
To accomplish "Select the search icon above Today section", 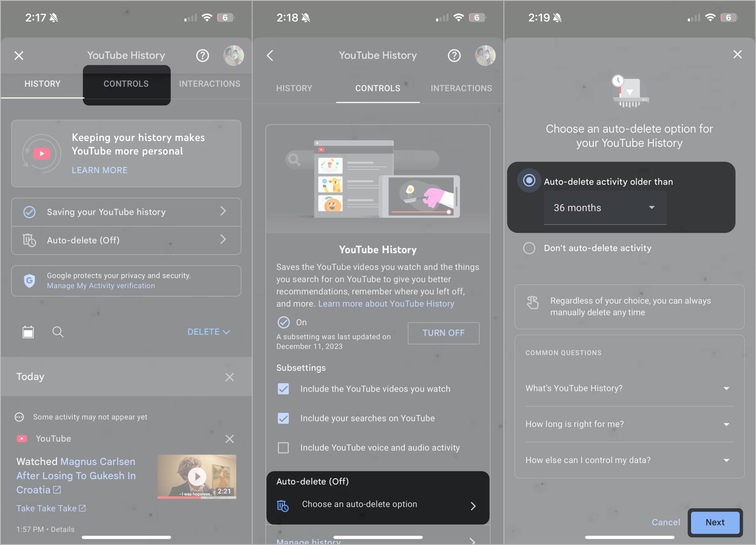I will [58, 332].
